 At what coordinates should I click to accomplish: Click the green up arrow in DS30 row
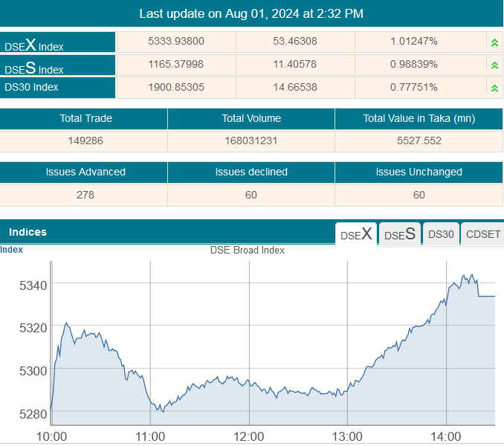pyautogui.click(x=494, y=88)
